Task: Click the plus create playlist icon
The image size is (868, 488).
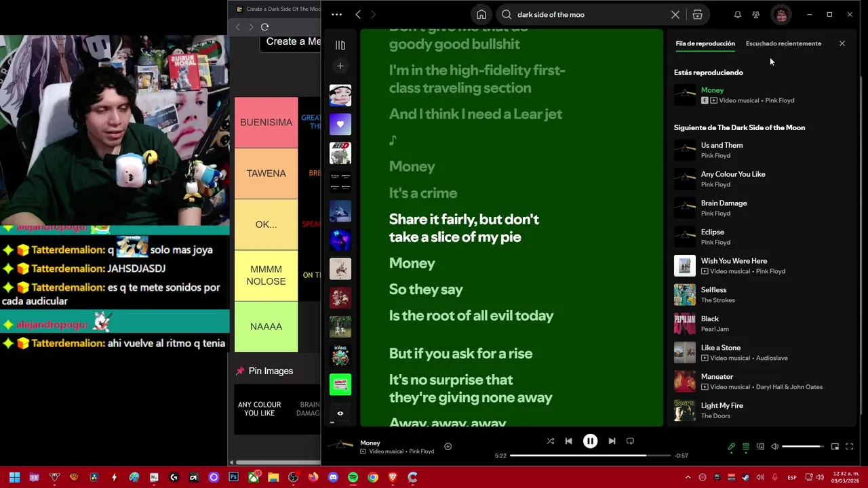Action: [x=340, y=66]
